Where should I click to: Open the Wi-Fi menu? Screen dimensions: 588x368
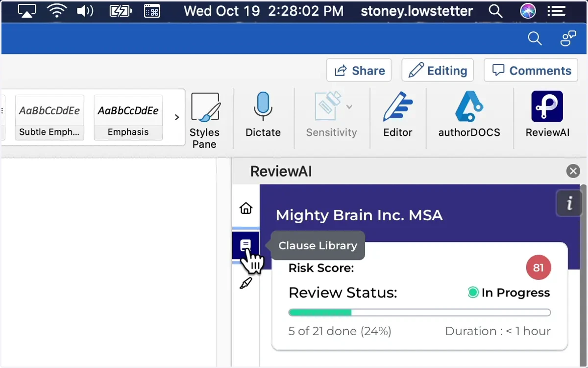point(57,11)
